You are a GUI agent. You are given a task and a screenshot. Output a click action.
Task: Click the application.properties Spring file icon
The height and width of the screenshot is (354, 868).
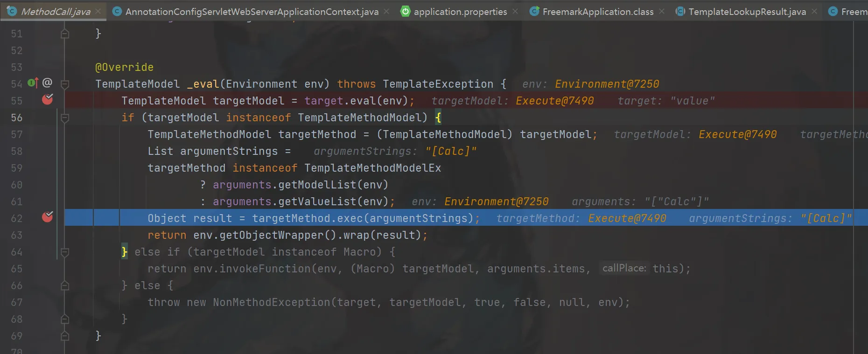(x=406, y=11)
